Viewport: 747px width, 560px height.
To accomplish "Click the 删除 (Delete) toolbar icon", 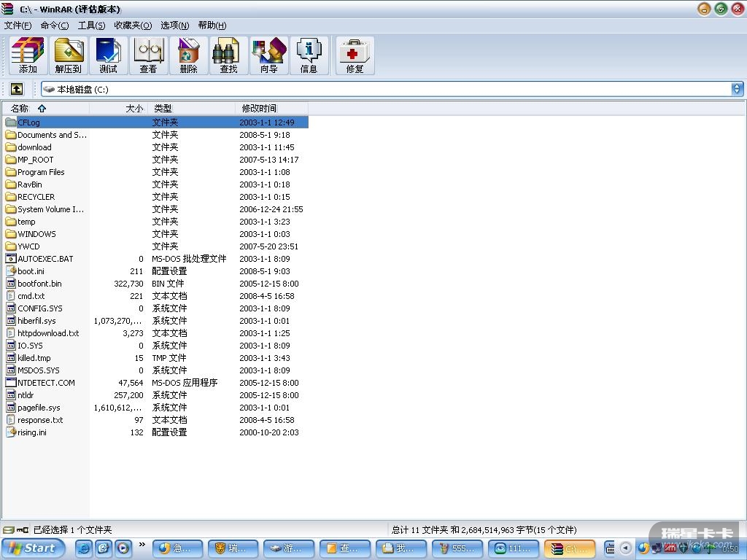I will point(189,55).
